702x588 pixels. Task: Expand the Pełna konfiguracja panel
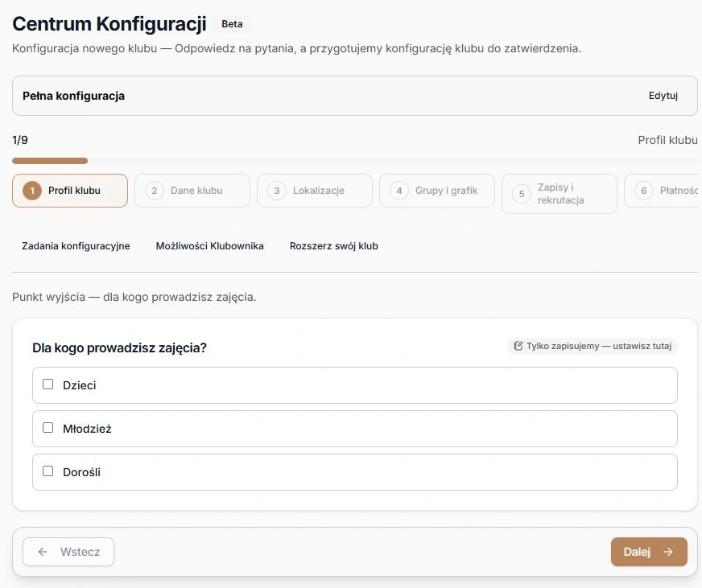click(x=354, y=96)
